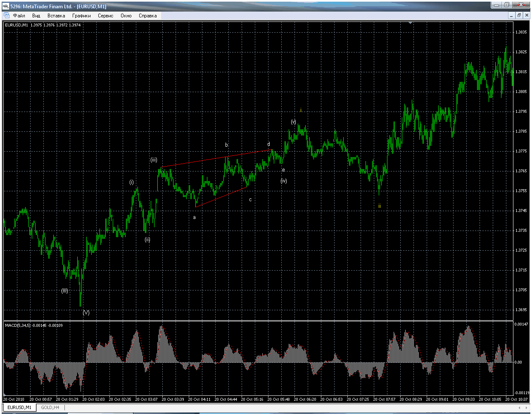
Task: Select the wave label (iii) on the chart
Action: (x=154, y=160)
